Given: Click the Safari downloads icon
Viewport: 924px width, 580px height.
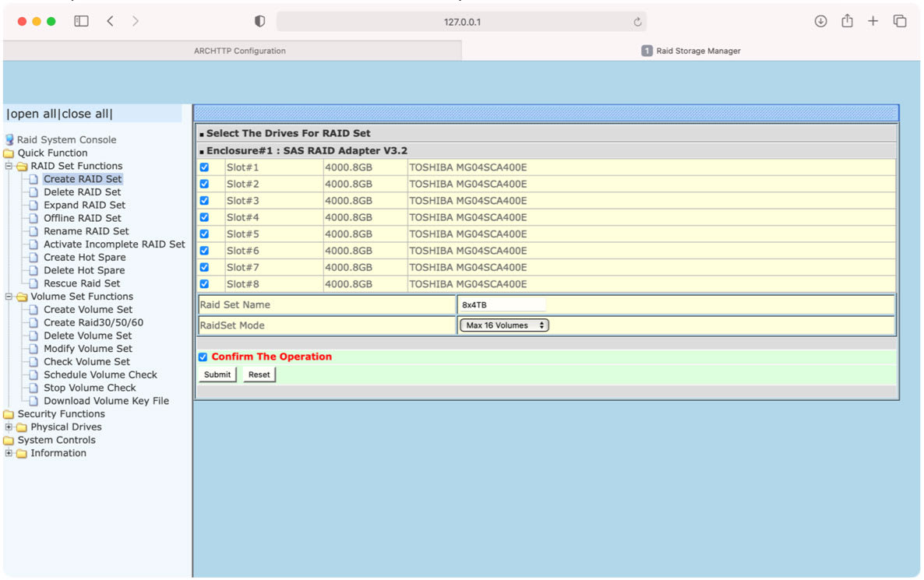Looking at the screenshot, I should pyautogui.click(x=820, y=21).
